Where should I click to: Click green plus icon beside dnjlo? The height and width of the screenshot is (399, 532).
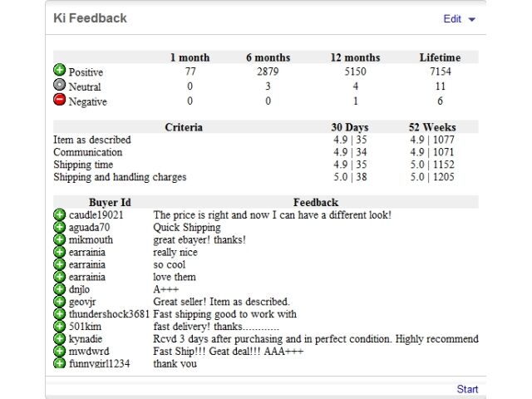pos(59,289)
